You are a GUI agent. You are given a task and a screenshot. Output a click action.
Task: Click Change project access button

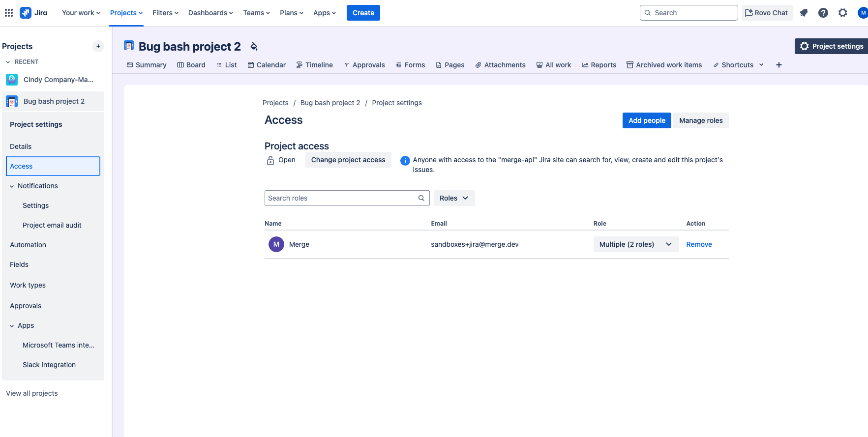pos(348,160)
